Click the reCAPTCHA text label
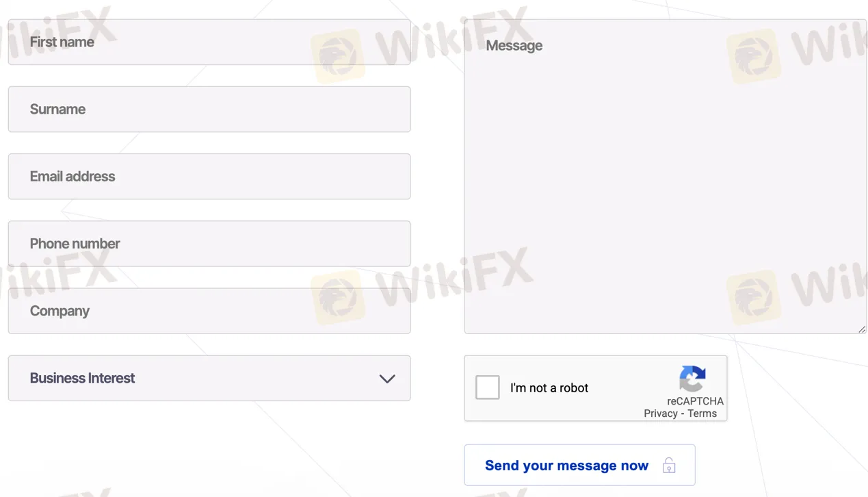The height and width of the screenshot is (497, 868). point(695,401)
